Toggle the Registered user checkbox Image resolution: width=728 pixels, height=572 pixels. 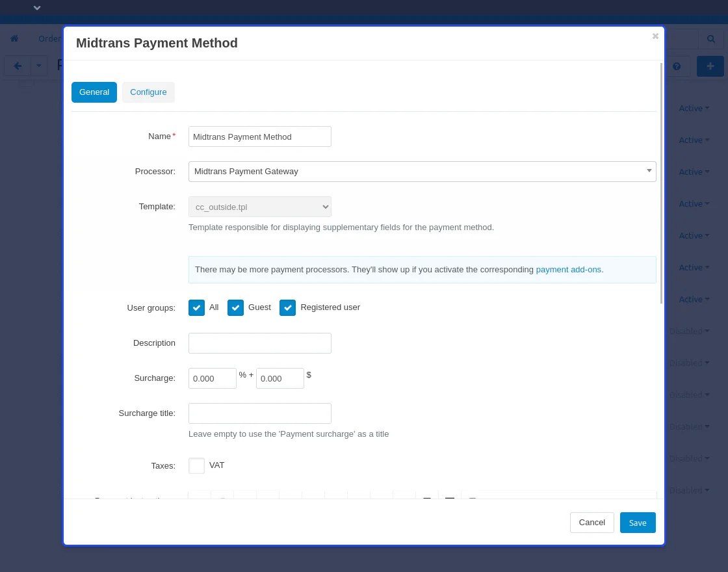pos(287,307)
